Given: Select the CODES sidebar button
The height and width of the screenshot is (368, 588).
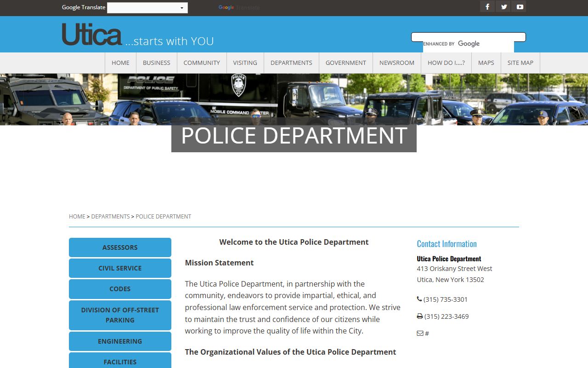Looking at the screenshot, I should tap(120, 289).
